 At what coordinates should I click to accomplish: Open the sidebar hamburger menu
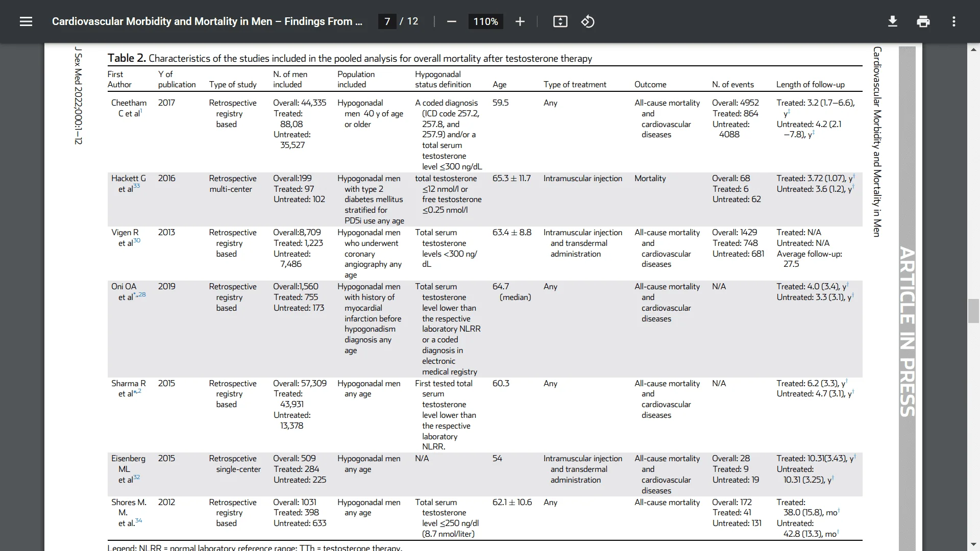coord(26,21)
